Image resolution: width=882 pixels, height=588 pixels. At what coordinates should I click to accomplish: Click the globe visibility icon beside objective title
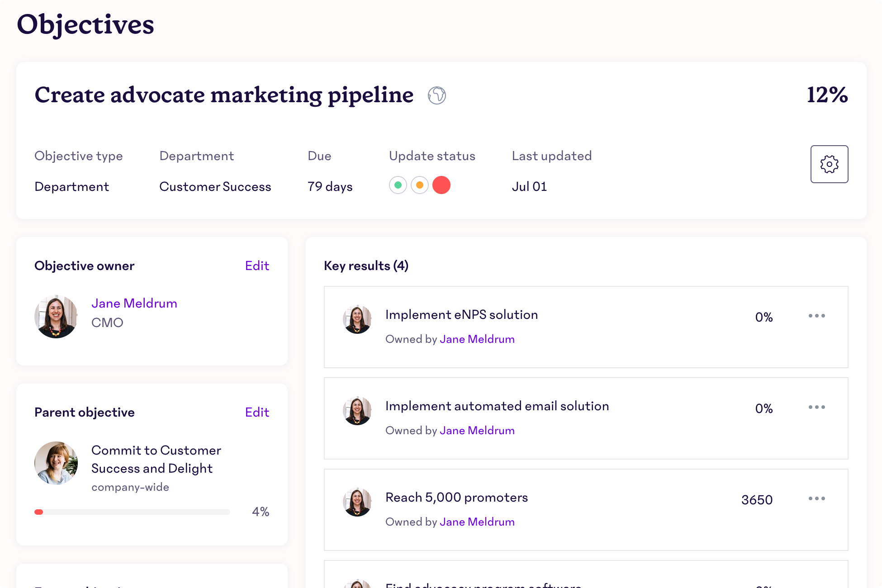(x=437, y=95)
